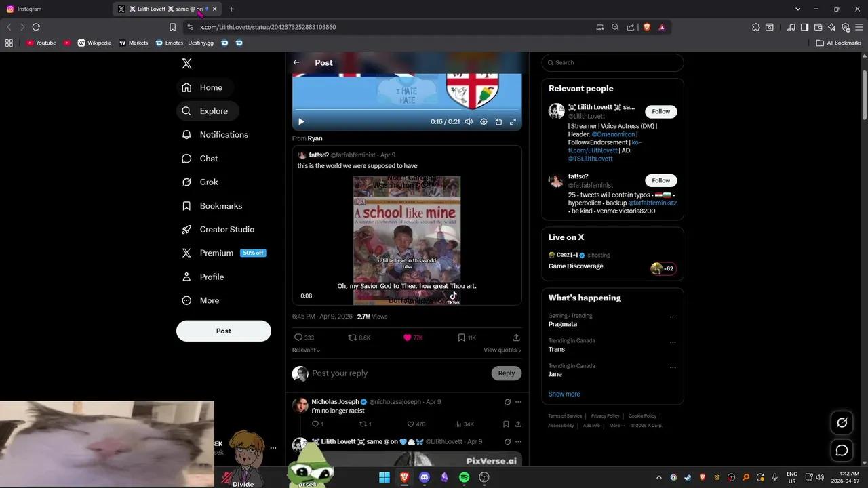Unlike the post with 77K likes
The width and height of the screenshot is (868, 488).
tap(408, 338)
